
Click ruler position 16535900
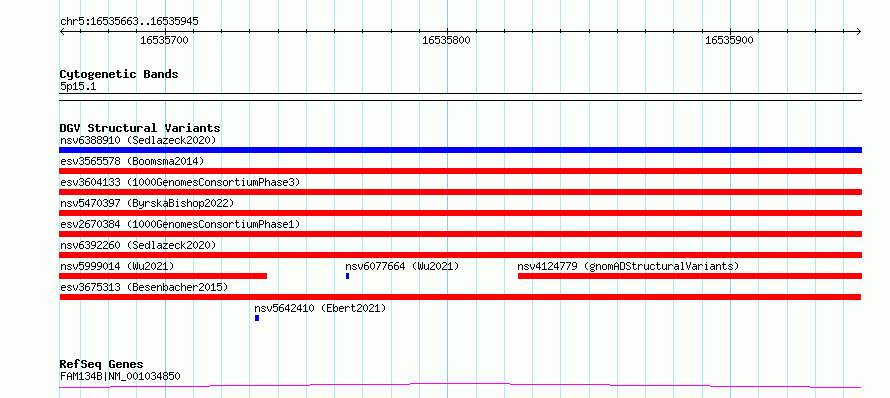729,40
